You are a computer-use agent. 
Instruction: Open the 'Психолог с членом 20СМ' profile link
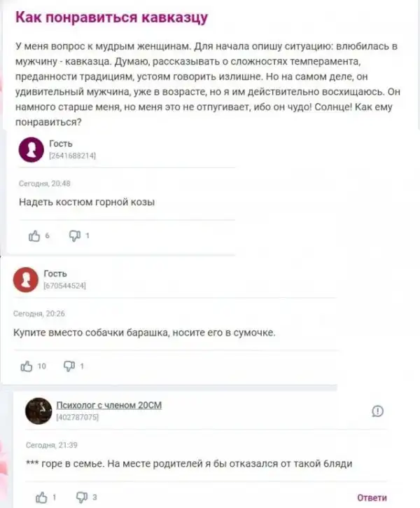point(109,405)
